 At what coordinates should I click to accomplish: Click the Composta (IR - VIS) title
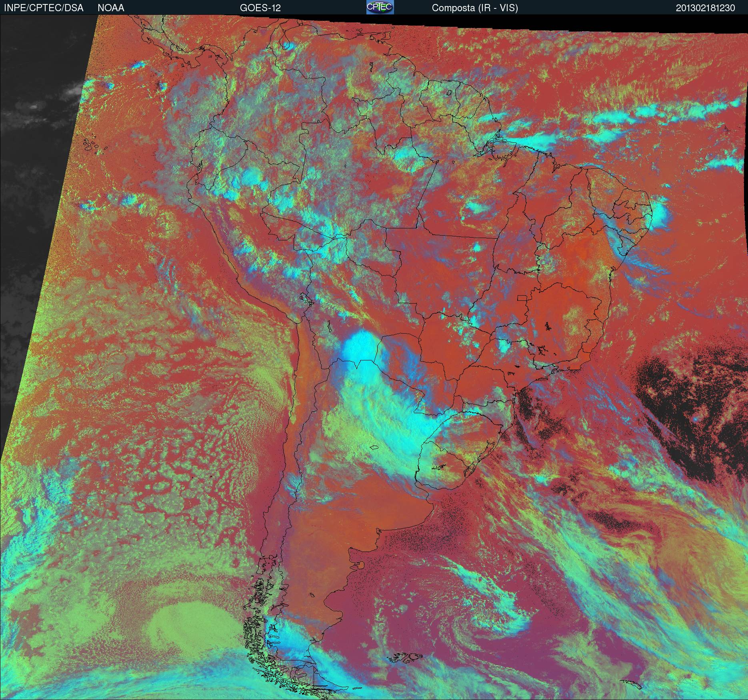[x=475, y=8]
